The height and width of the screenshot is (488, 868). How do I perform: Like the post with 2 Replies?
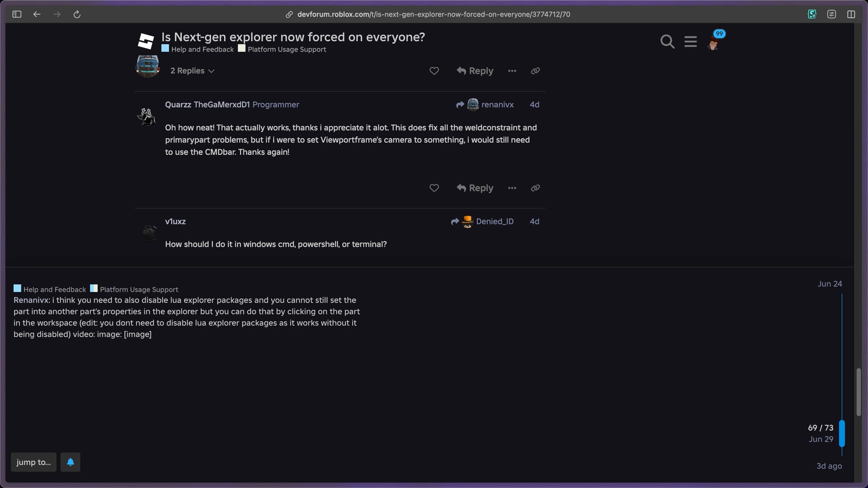click(434, 71)
